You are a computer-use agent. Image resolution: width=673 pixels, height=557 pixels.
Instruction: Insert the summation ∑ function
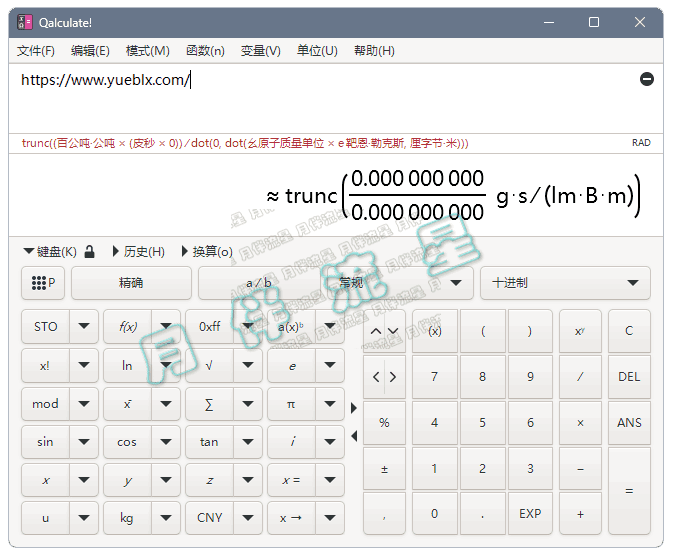point(209,404)
